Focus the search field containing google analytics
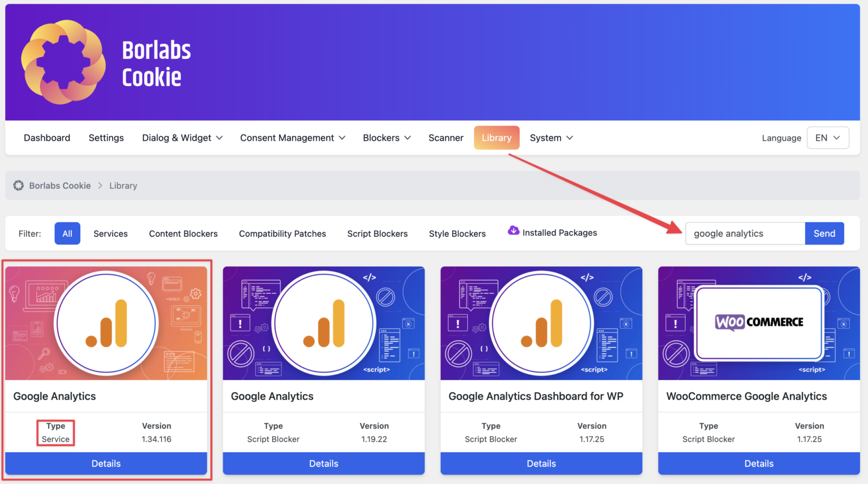This screenshot has width=868, height=484. [745, 234]
